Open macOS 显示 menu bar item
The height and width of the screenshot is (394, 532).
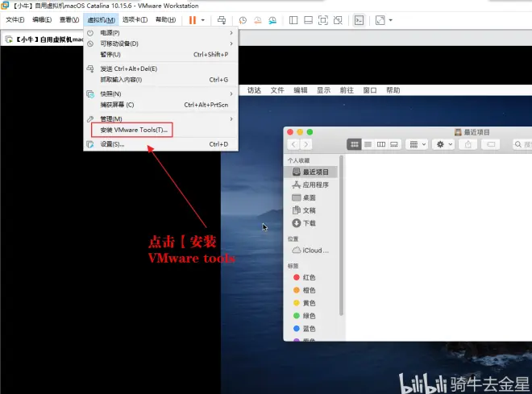323,90
